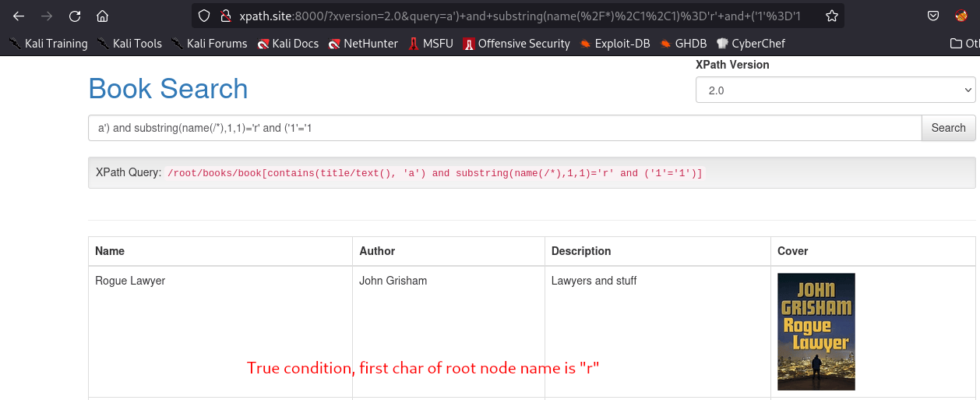980x400 pixels.
Task: Open the Kali Tools bookmark
Action: [129, 44]
